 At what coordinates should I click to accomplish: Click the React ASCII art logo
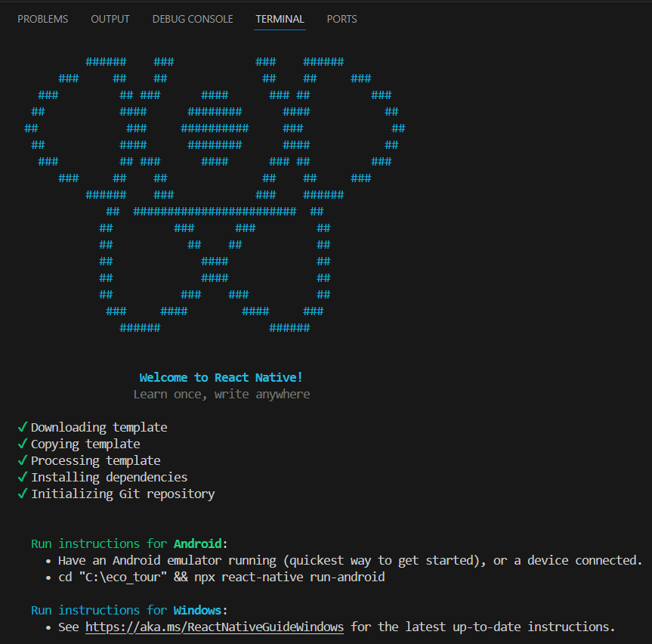(215, 195)
